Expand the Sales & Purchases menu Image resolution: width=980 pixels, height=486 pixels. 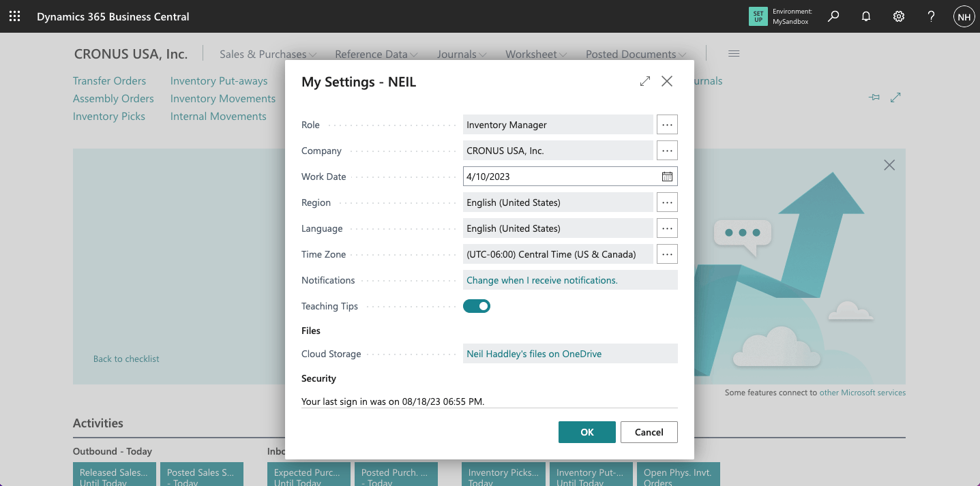coord(268,54)
